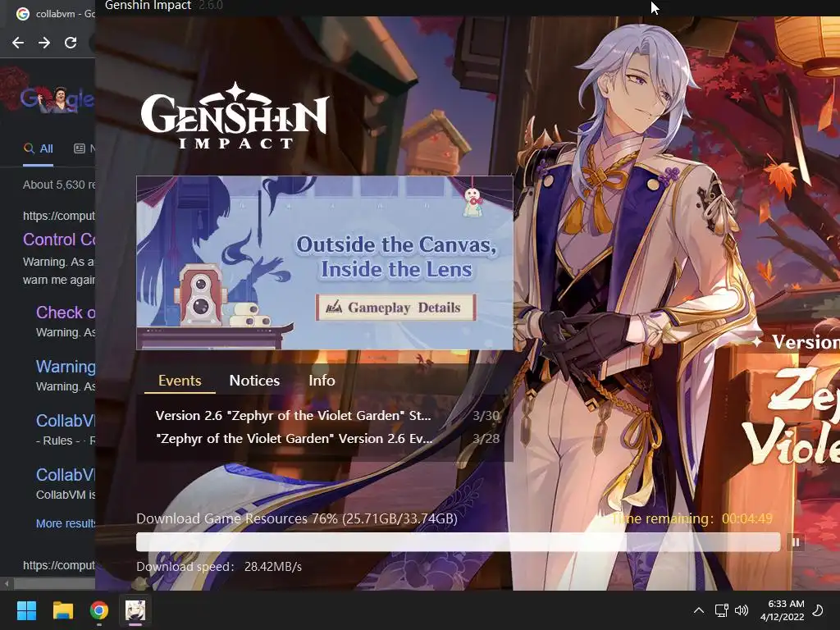Reload the Chrome page
Image resolution: width=840 pixels, height=630 pixels.
click(71, 43)
